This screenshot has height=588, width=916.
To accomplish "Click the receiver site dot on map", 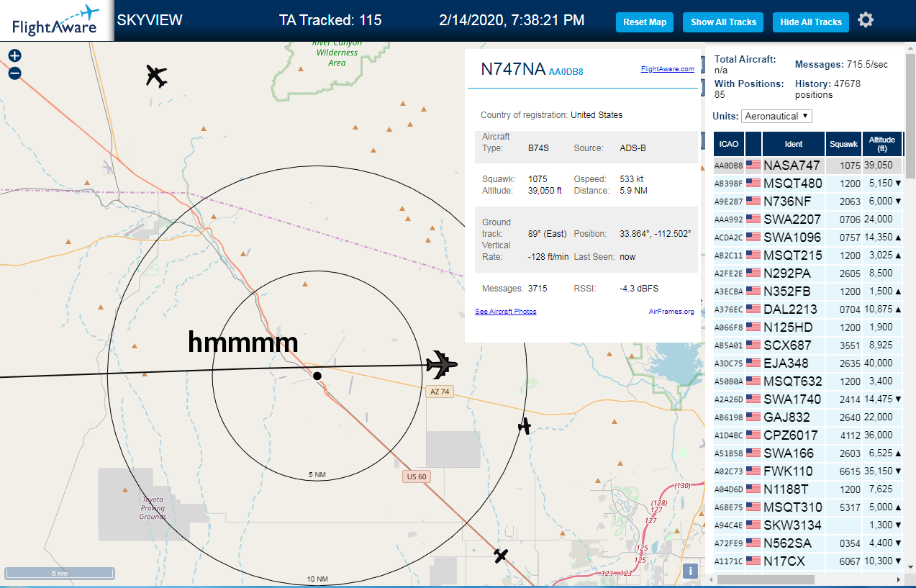I will pos(317,375).
